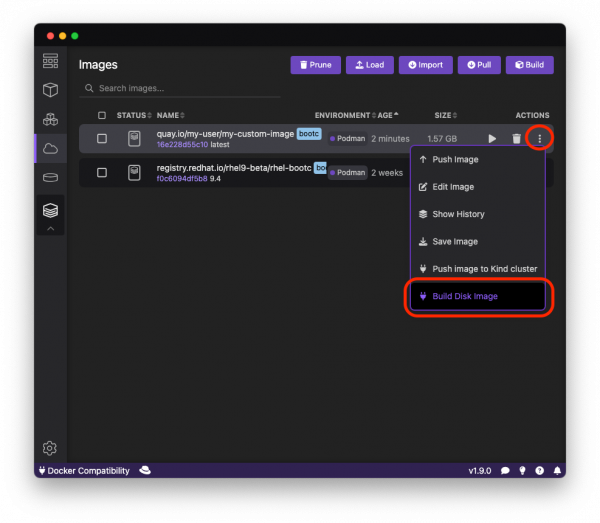Open quay.io/my-user/my-custom-image name
The height and width of the screenshot is (523, 600).
225,134
